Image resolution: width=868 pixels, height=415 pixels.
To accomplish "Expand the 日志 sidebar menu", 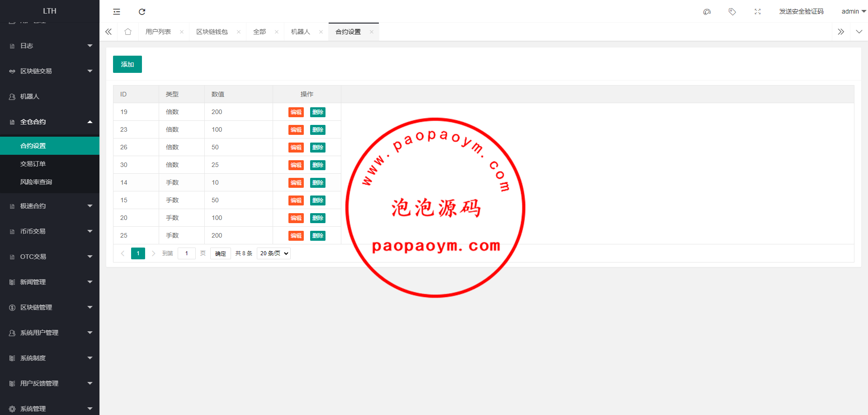I will (x=50, y=46).
